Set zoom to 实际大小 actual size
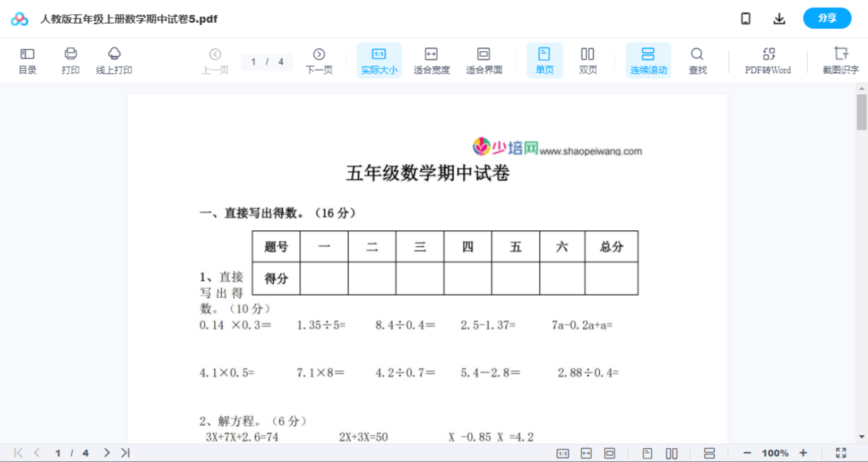This screenshot has width=868, height=462. pos(379,60)
